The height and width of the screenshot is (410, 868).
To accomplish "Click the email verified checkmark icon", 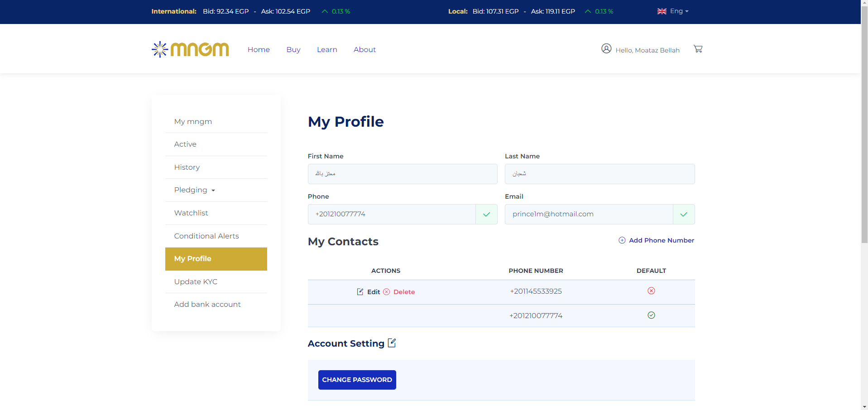I will 684,215.
